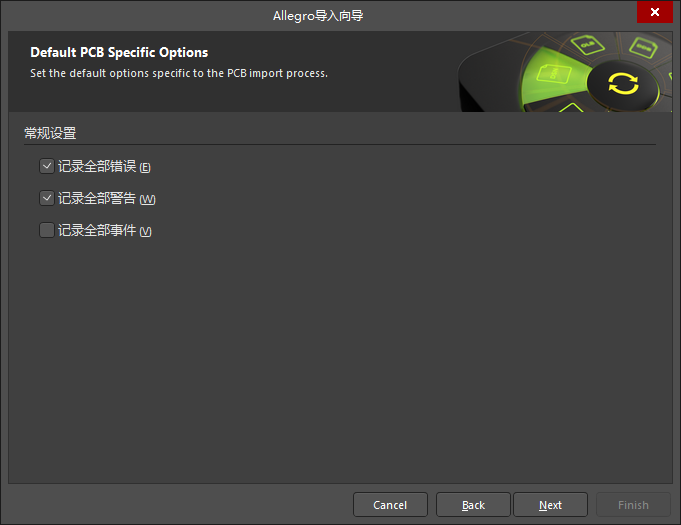Viewport: 681px width, 525px height.
Task: Click the 记录全部事件 (V) label text
Action: [x=104, y=231]
